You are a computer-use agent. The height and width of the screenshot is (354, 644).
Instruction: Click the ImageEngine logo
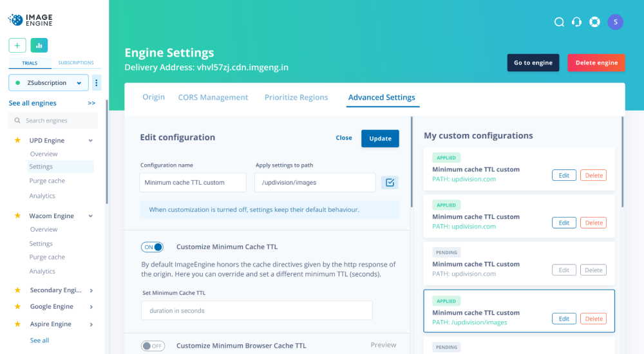click(30, 20)
